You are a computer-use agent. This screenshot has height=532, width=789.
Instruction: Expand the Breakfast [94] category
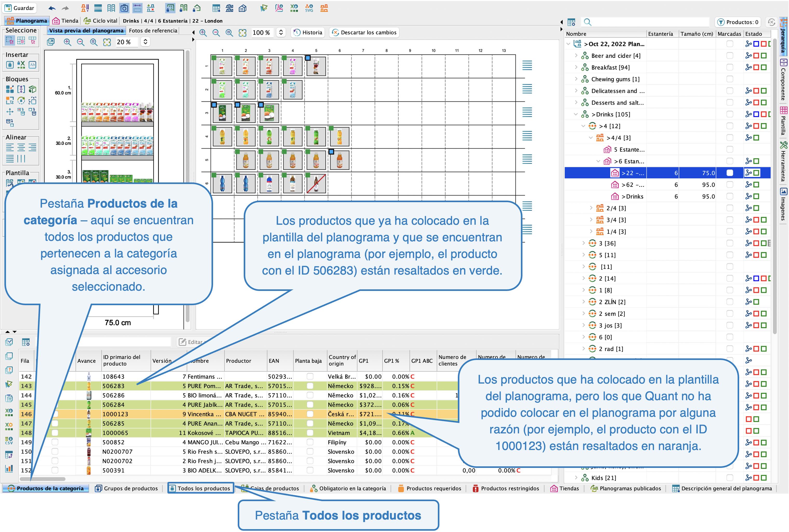click(576, 67)
